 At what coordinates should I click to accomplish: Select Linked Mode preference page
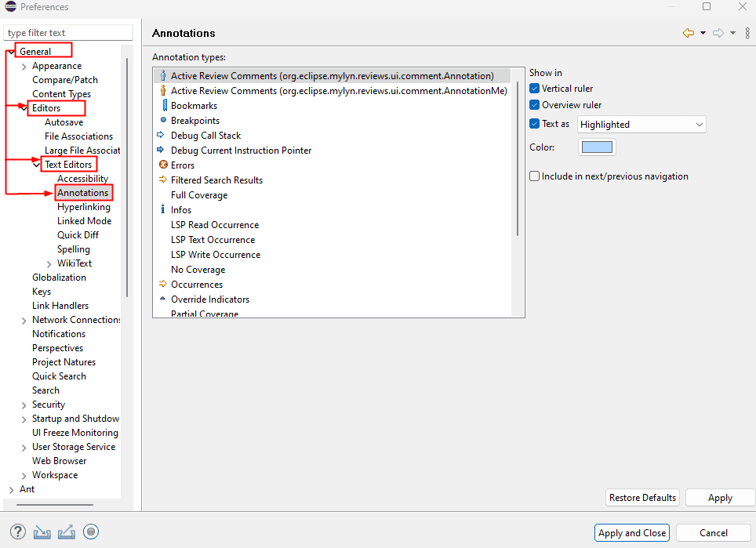[x=85, y=221]
